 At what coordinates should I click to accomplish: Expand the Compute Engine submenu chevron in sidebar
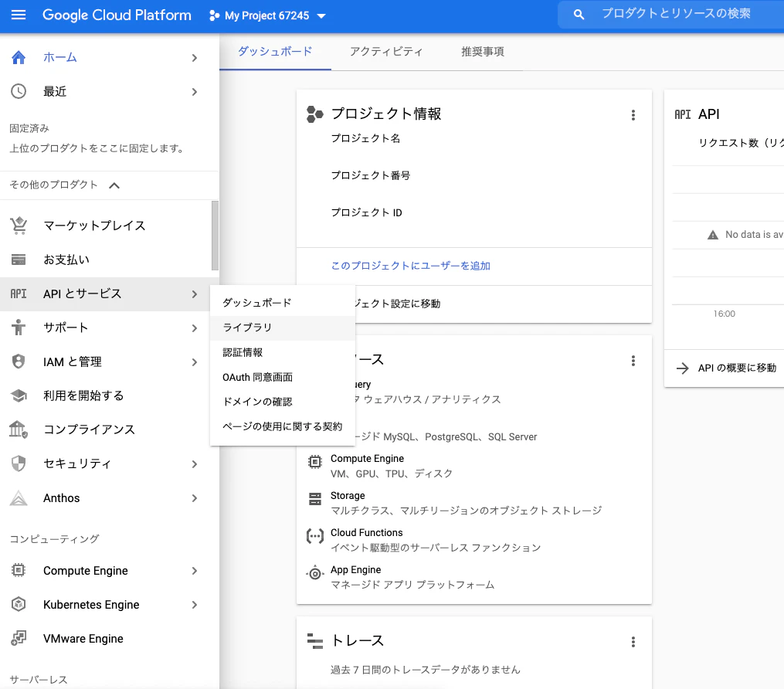[195, 571]
